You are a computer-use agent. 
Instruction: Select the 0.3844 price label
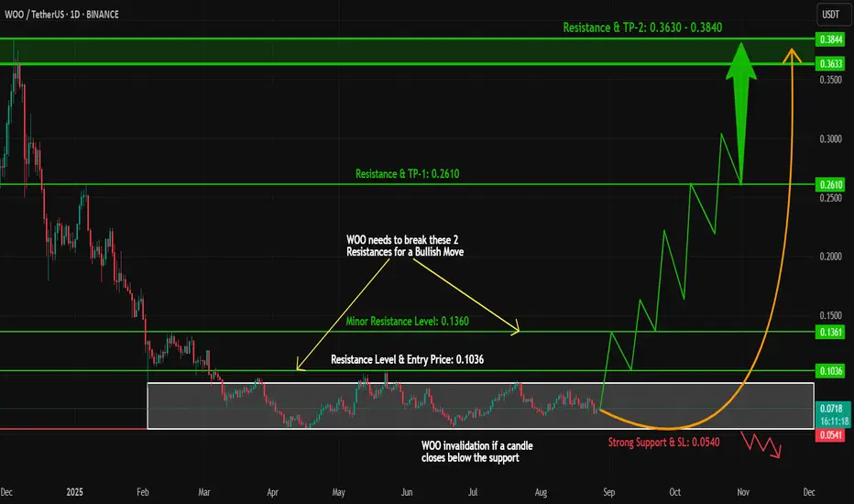830,39
